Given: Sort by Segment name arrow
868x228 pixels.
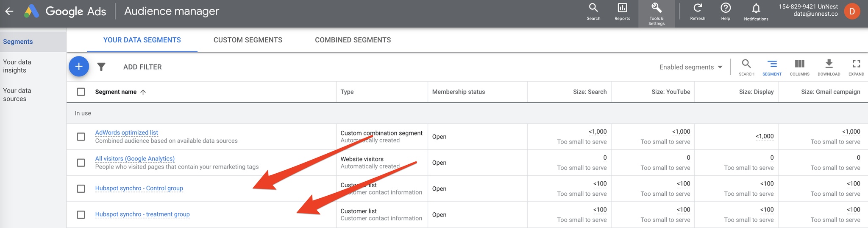Looking at the screenshot, I should (x=143, y=92).
